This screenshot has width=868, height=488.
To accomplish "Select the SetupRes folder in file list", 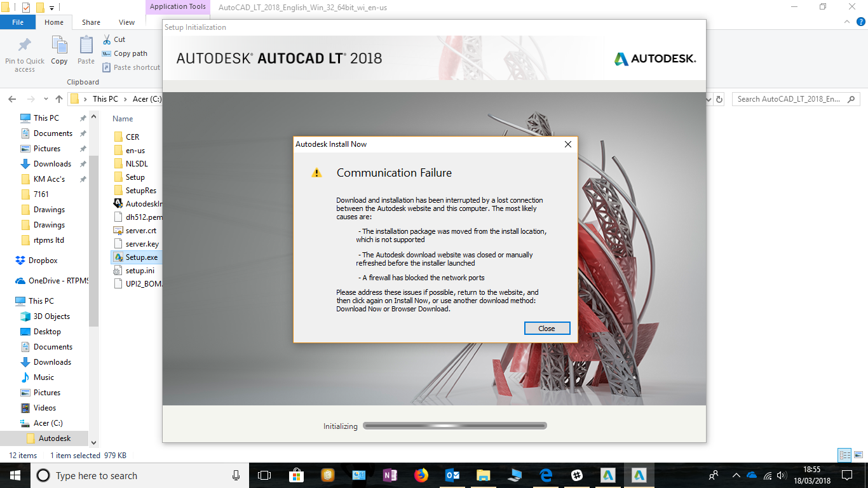I will click(x=140, y=191).
